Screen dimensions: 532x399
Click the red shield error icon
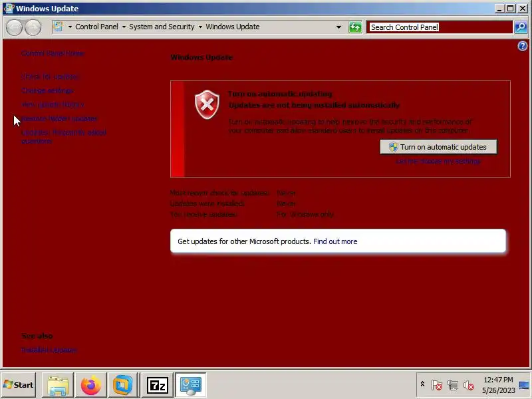tap(207, 104)
